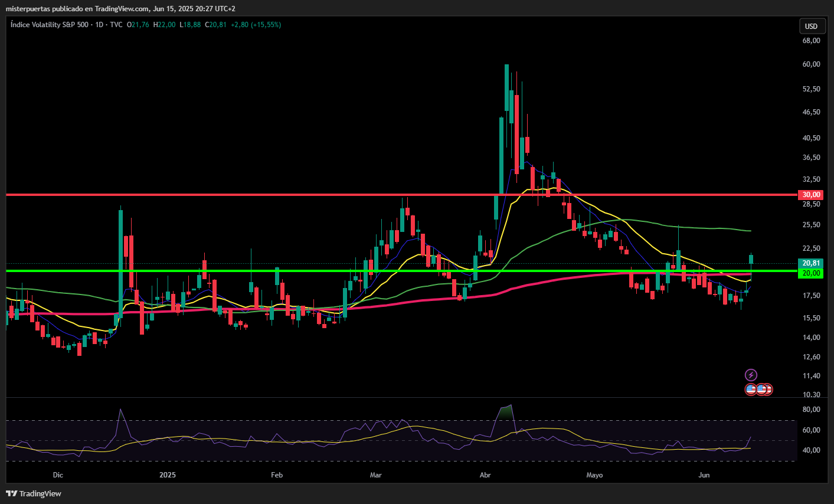Click the 68,00 price axis label
The image size is (834, 504).
pyautogui.click(x=812, y=41)
